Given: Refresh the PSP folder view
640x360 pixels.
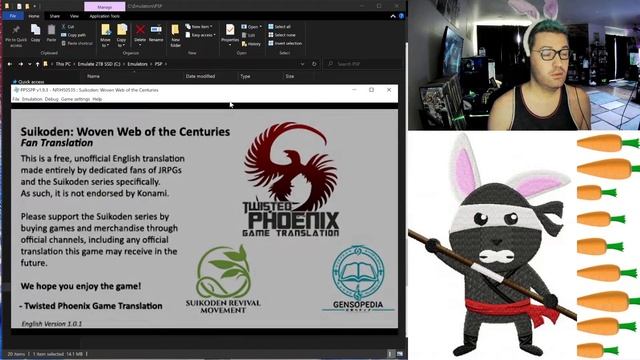Looking at the screenshot, I should coord(314,64).
